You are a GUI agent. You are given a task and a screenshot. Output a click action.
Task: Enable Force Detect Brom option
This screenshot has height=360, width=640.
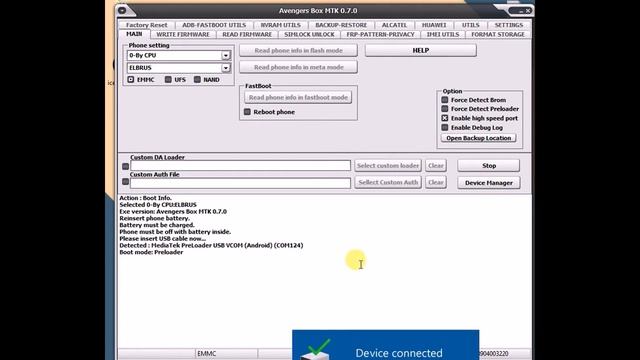pyautogui.click(x=445, y=100)
